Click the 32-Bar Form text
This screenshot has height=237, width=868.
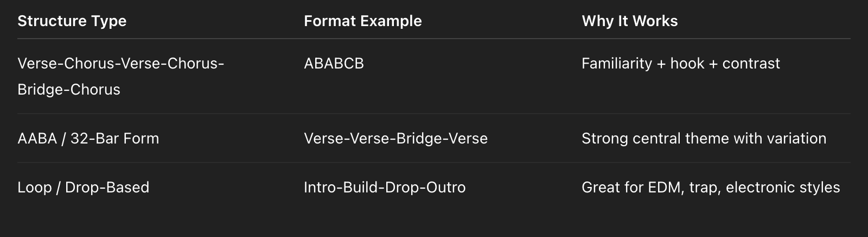(115, 139)
